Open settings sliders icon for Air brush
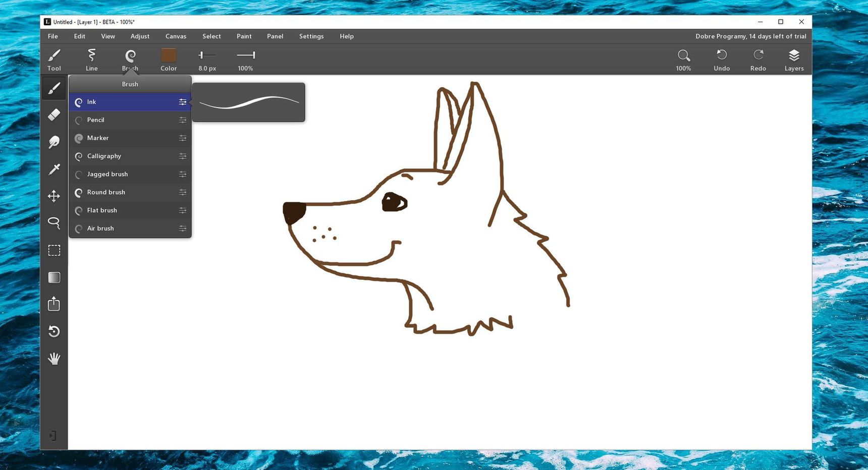 pos(183,228)
